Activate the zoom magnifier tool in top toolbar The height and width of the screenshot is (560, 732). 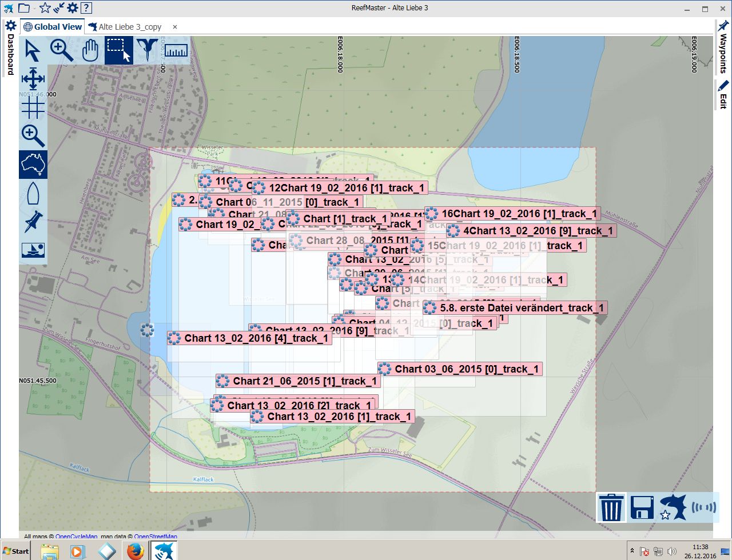pos(62,51)
